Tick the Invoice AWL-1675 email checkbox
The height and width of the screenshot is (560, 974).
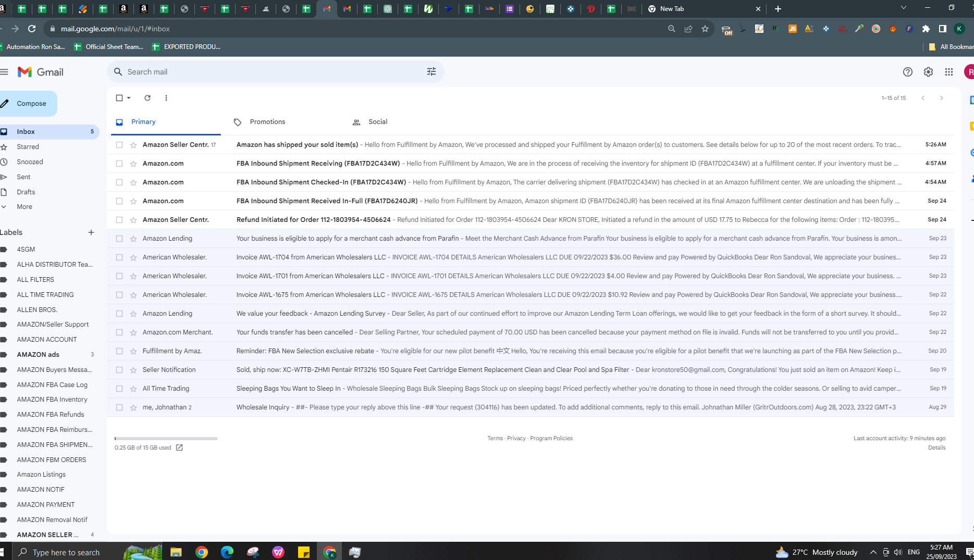119,295
